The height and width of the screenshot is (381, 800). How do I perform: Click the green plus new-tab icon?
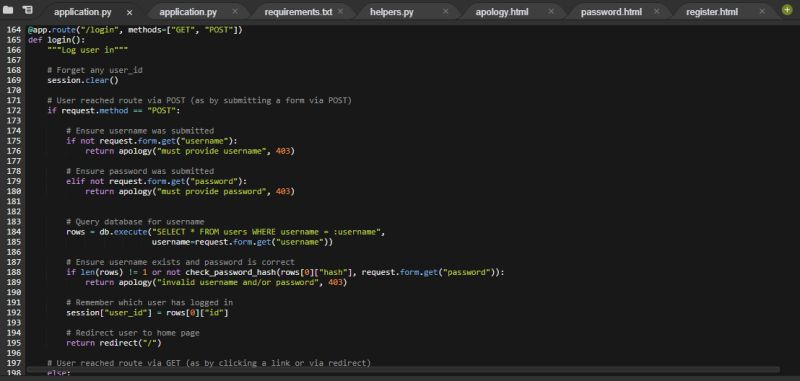tap(787, 10)
